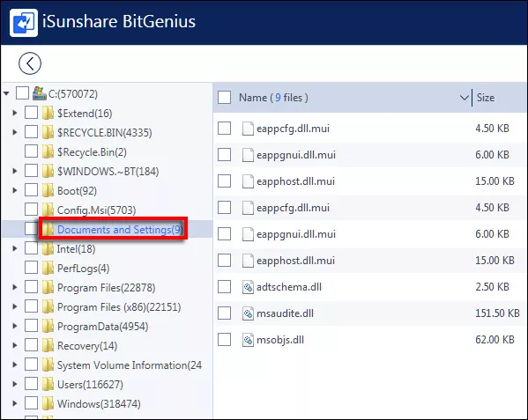Select Documents and Settings(9) in tree
This screenshot has height=420, width=528.
[x=120, y=230]
